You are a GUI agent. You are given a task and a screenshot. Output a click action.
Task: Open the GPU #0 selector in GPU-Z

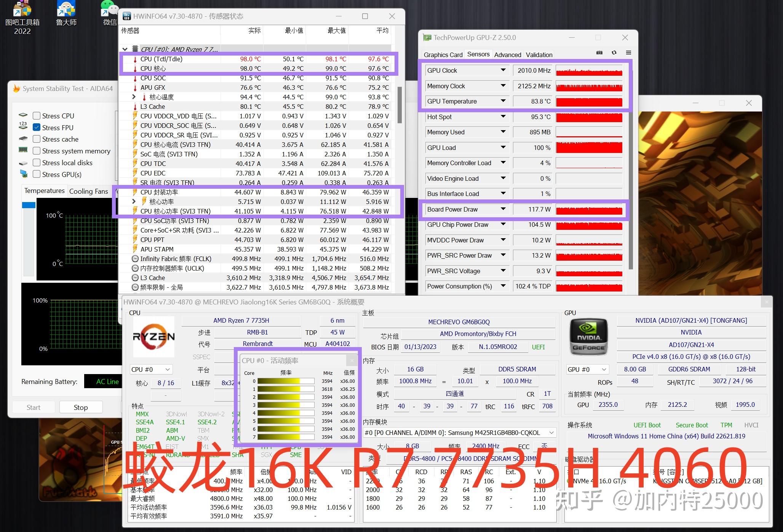tap(587, 369)
